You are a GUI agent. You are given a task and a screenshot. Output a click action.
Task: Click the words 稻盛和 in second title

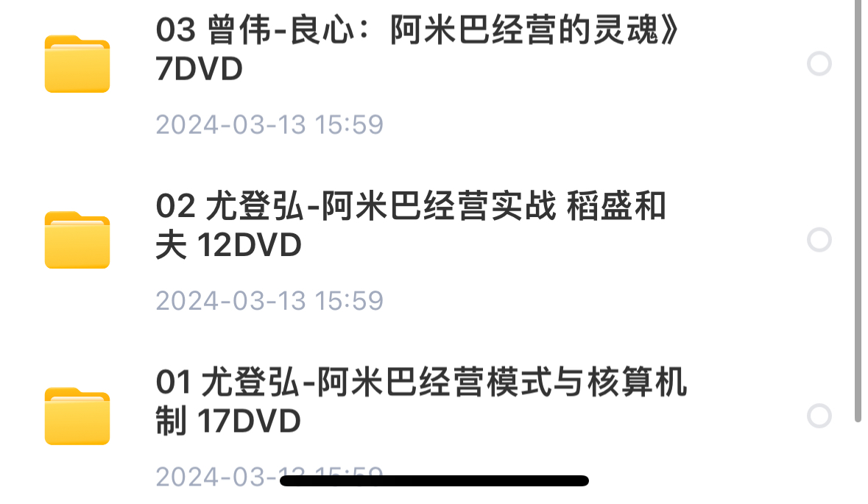(616, 206)
